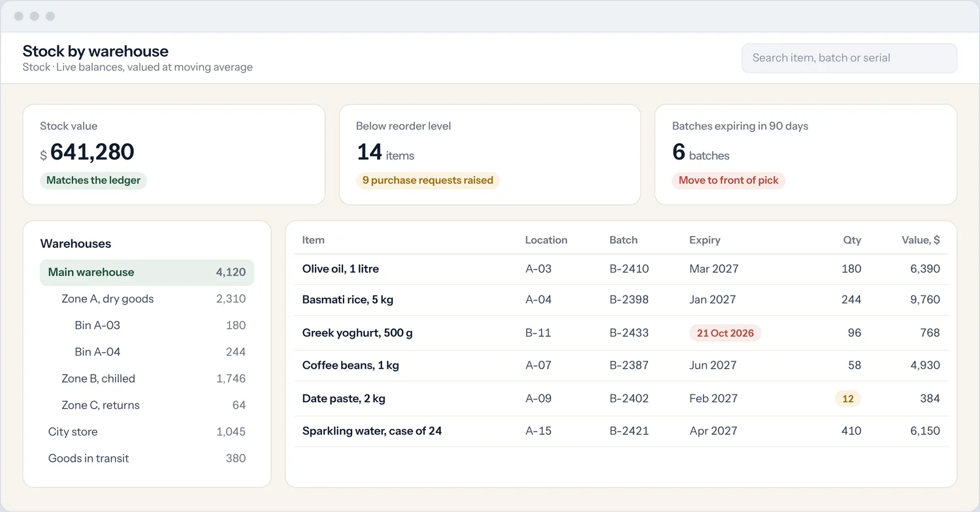Click batch number B-2410
Image resolution: width=980 pixels, height=512 pixels.
click(629, 269)
